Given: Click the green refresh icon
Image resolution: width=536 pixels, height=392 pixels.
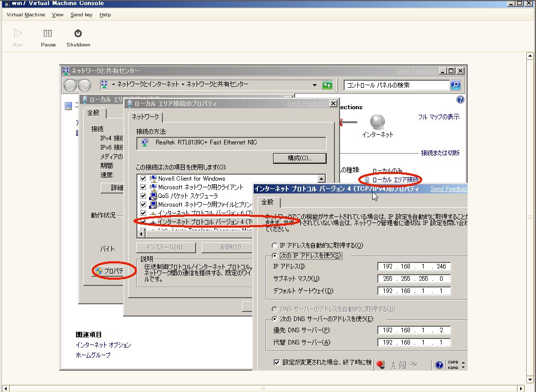Looking at the screenshot, I should coord(328,85).
